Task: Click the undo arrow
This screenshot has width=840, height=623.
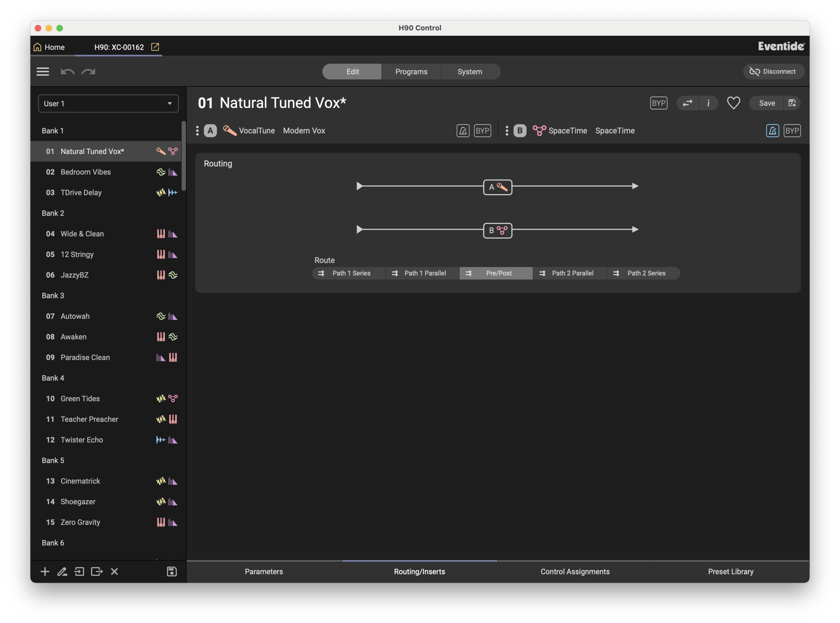Action: pyautogui.click(x=68, y=72)
